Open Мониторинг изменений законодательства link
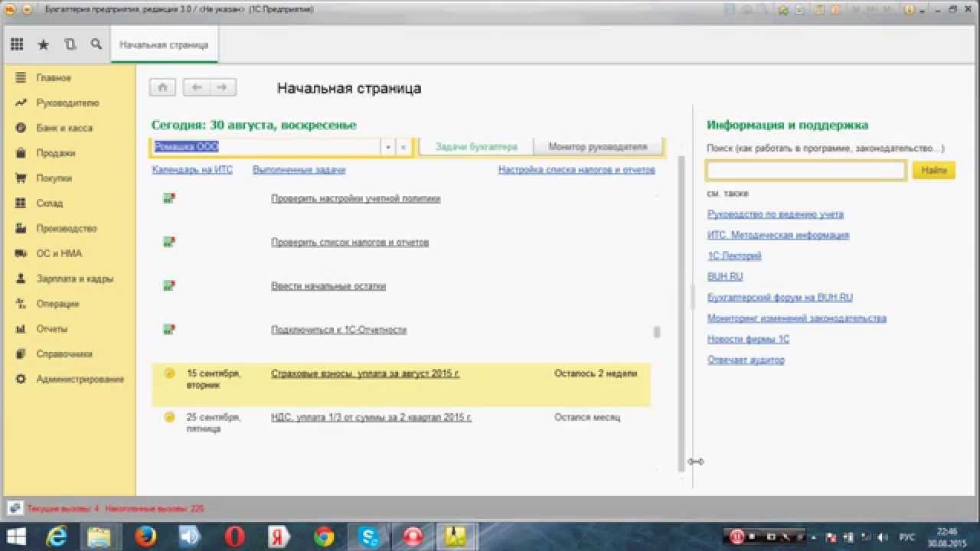 (x=797, y=318)
